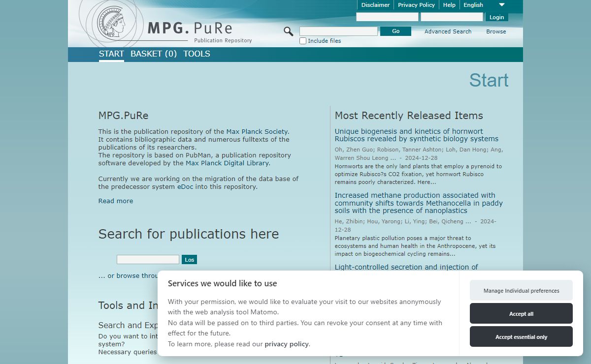Open the Light-controlled secretion article link
Viewport: 591px width, 364px height.
coord(406,267)
